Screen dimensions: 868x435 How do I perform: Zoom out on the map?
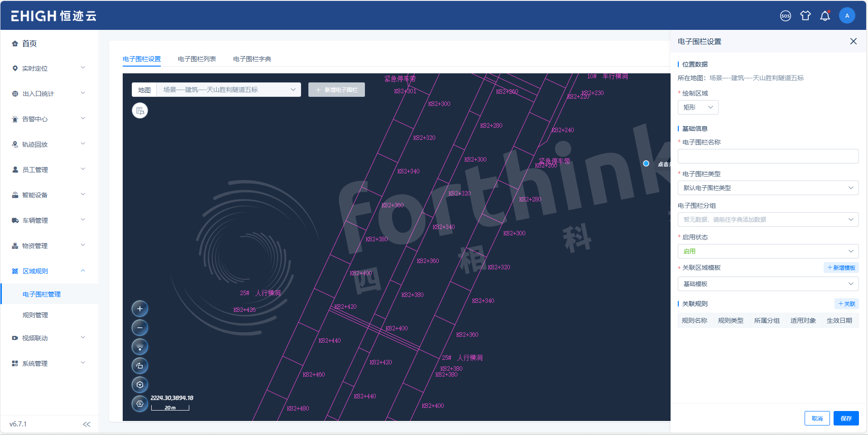pos(140,328)
